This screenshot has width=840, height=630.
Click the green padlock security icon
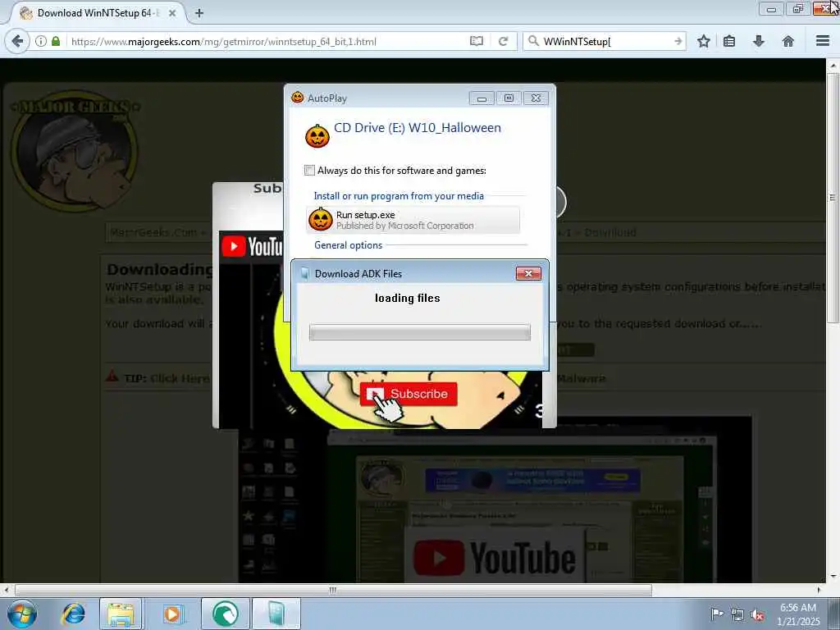[56, 41]
